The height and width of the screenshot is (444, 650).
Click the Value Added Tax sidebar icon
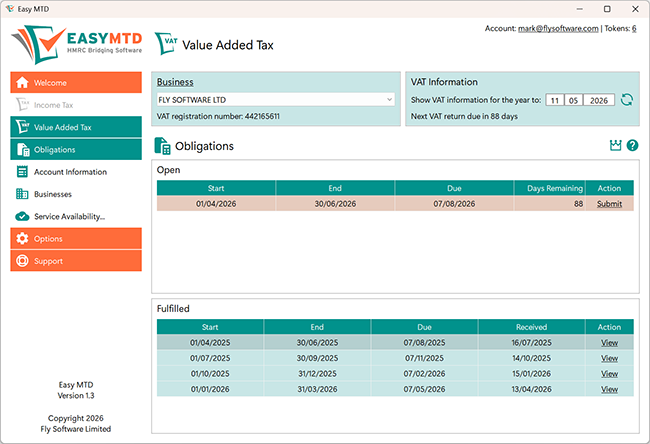click(x=22, y=127)
